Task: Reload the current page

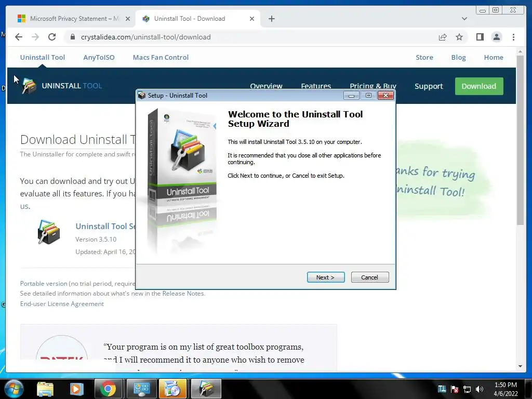Action: [52, 37]
